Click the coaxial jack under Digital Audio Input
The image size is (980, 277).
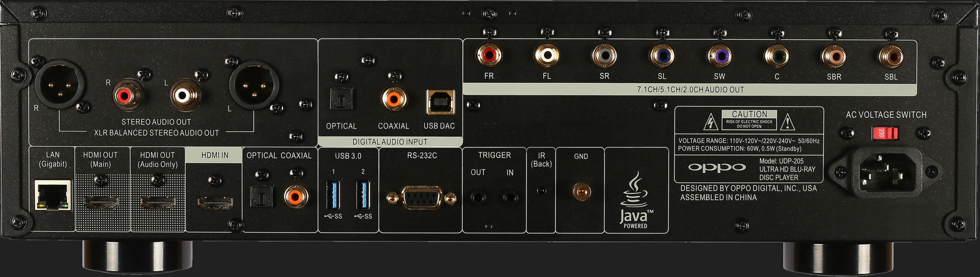(394, 99)
